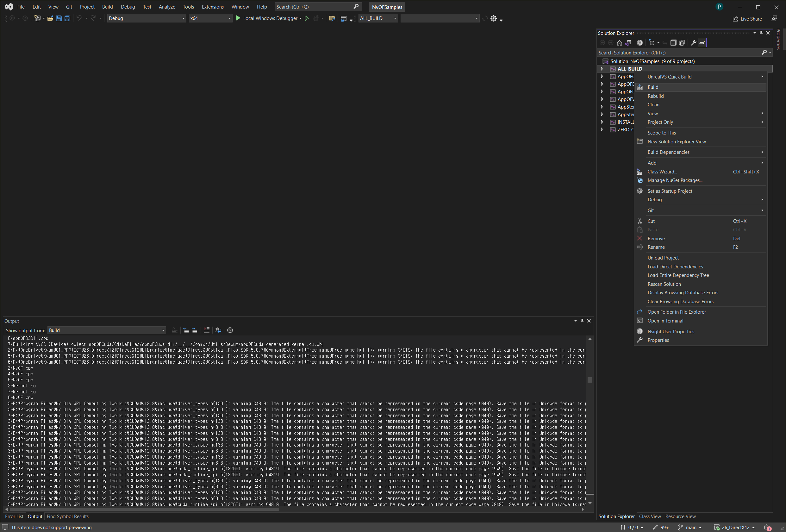Click main branch in status bar
Image resolution: width=786 pixels, height=532 pixels.
(x=690, y=527)
